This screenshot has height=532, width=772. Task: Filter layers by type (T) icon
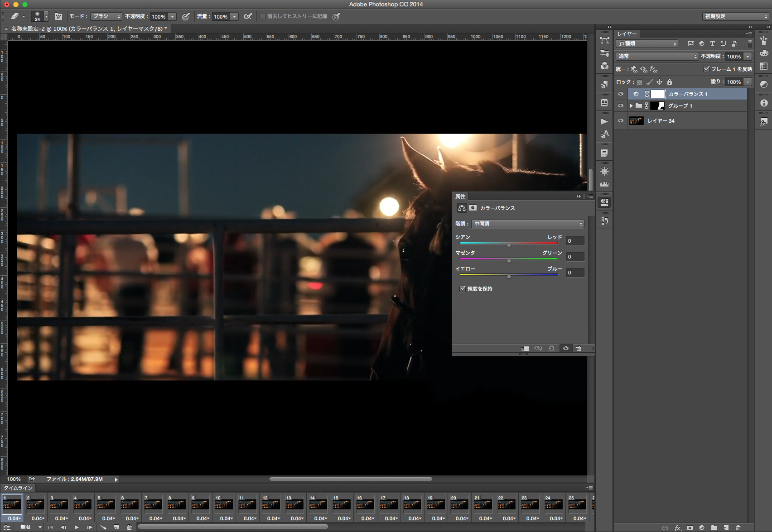(713, 44)
